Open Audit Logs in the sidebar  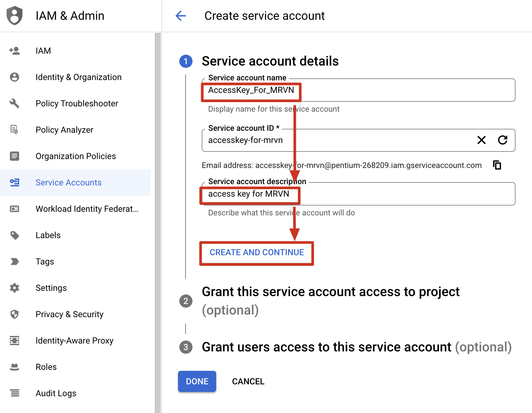(75, 393)
